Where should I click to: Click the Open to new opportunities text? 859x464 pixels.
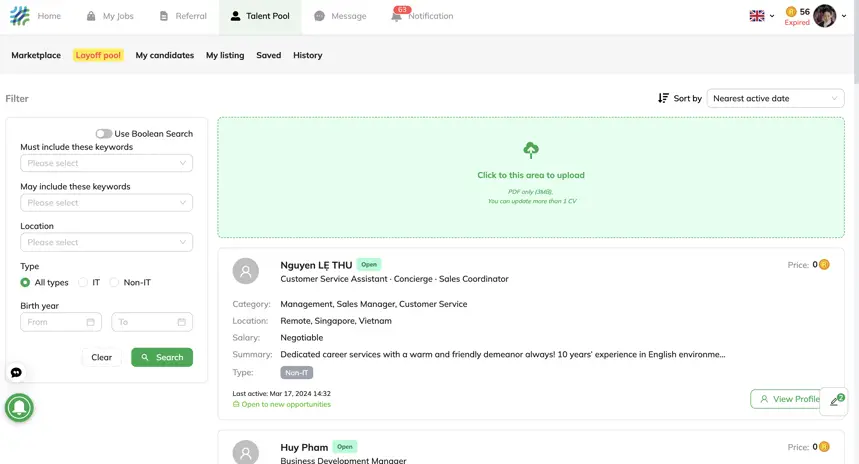(286, 404)
